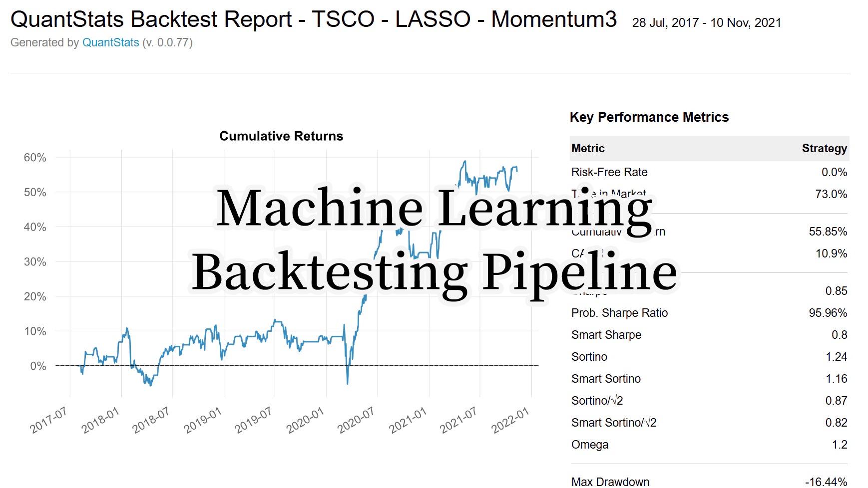Viewport: 868px width, 488px height.
Task: Select the Max Drawdown value '-16.44%'
Action: [x=826, y=482]
